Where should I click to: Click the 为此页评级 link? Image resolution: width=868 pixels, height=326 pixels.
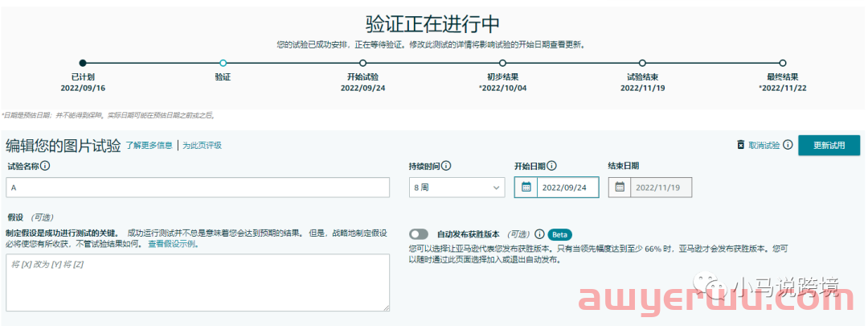(x=202, y=146)
